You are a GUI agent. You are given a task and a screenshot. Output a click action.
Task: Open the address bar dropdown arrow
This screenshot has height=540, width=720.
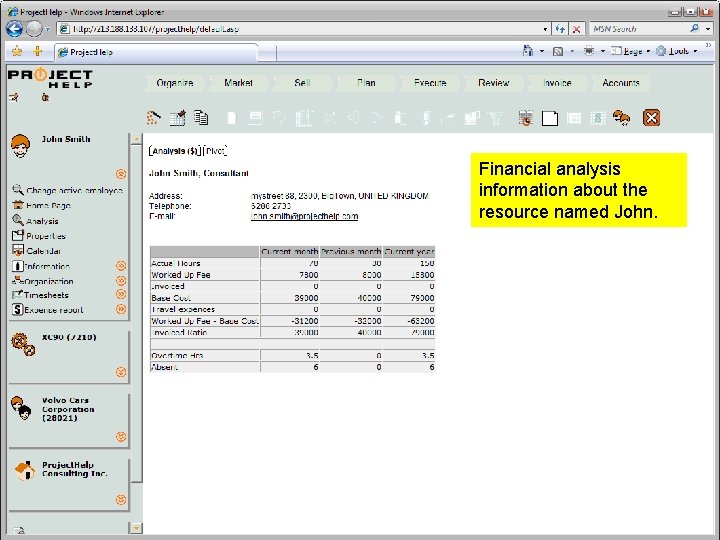coord(545,29)
